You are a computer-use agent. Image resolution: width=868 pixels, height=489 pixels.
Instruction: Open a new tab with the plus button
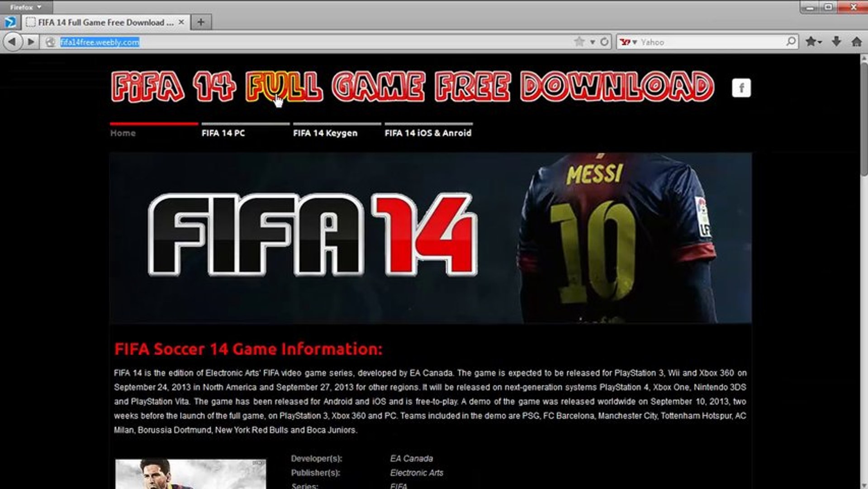click(x=201, y=22)
